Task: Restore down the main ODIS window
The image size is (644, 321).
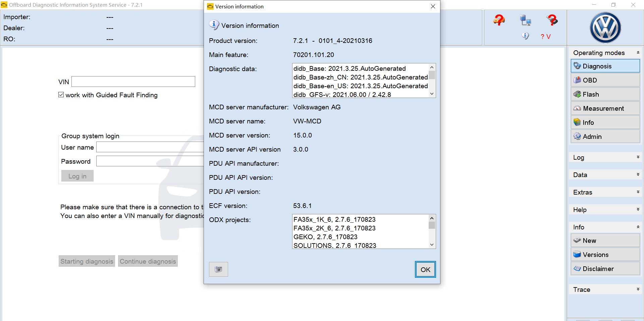Action: pos(613,5)
